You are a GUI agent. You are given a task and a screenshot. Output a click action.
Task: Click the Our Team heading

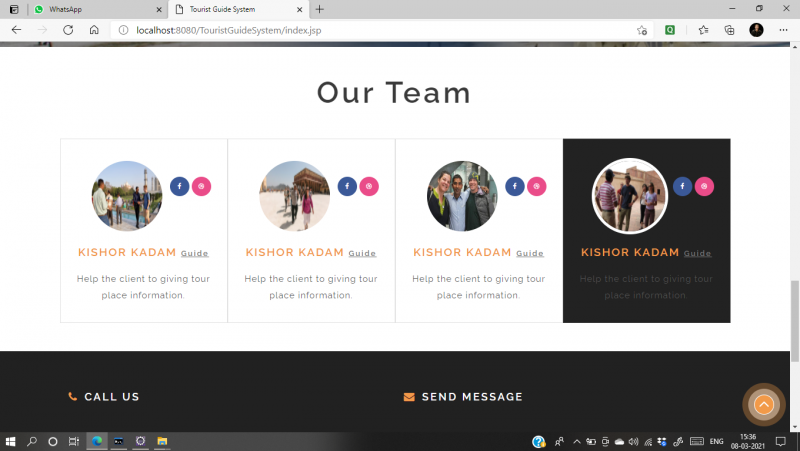click(393, 93)
